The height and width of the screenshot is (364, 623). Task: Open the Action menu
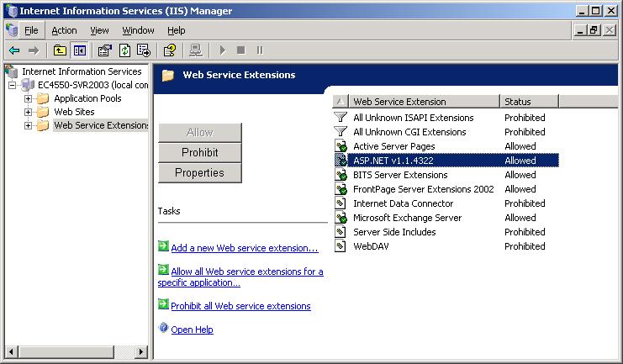(64, 30)
